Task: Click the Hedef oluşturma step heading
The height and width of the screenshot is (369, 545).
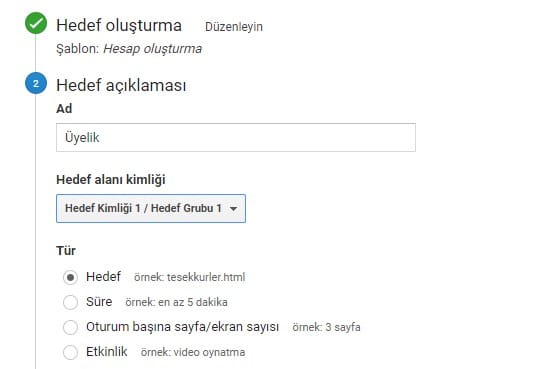Action: coord(119,25)
